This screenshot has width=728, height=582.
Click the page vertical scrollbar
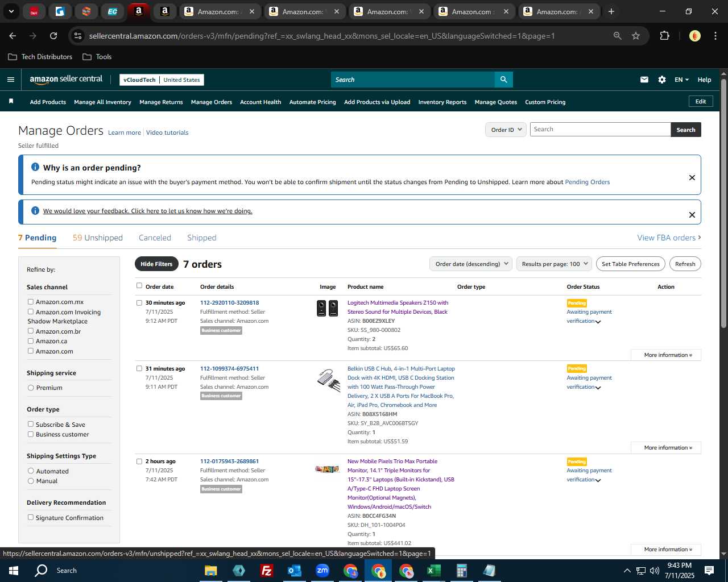(x=723, y=202)
